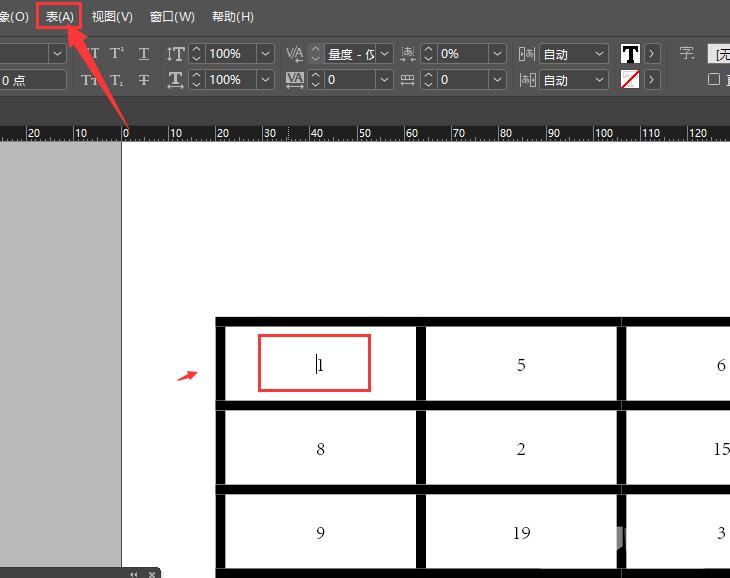Toggle the checkbox at the control bar's right edge
The image size is (730, 578).
tap(714, 80)
